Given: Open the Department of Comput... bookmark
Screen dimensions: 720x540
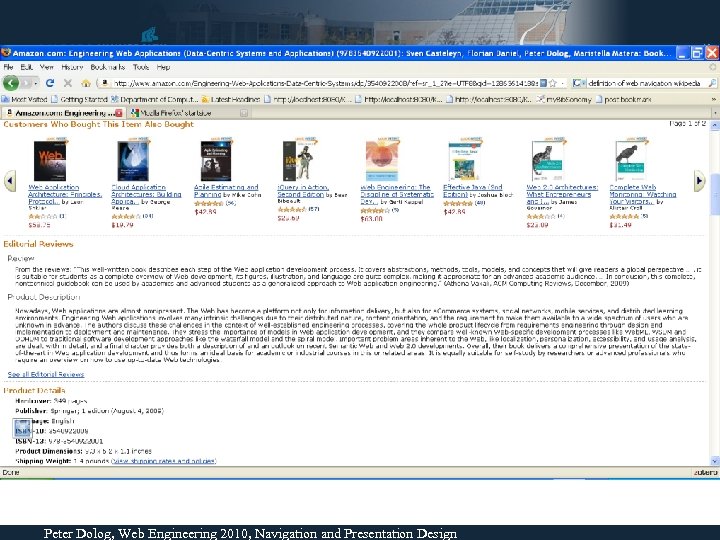Looking at the screenshot, I should coord(154,99).
